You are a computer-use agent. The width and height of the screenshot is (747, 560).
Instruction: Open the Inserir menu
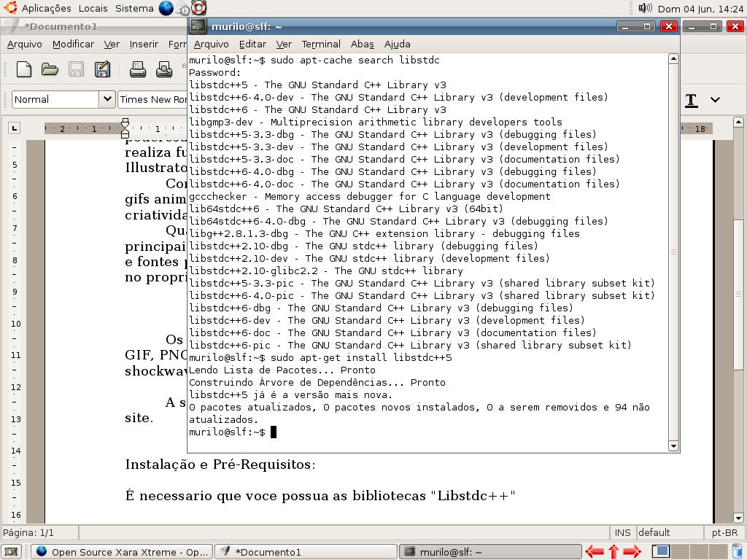(144, 44)
